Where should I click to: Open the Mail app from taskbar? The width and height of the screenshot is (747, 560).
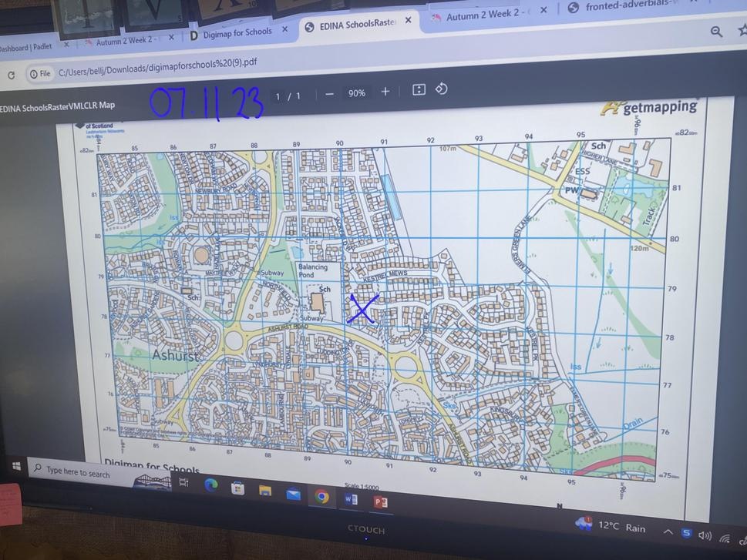click(293, 495)
